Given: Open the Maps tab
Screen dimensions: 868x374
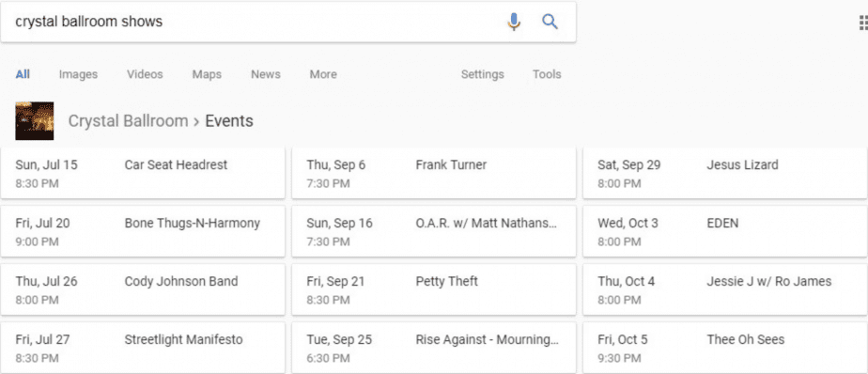Looking at the screenshot, I should pos(207,74).
